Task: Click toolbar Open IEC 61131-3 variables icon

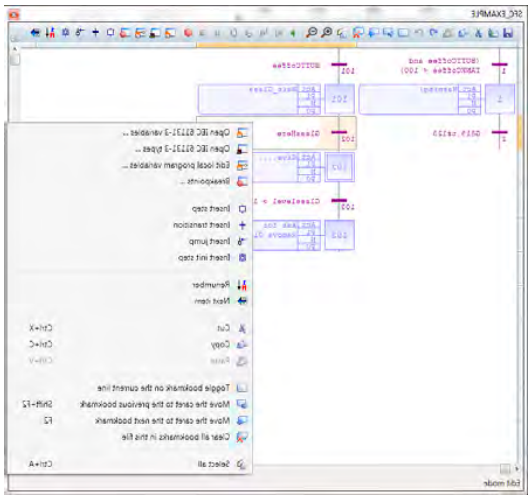Action: (170, 33)
